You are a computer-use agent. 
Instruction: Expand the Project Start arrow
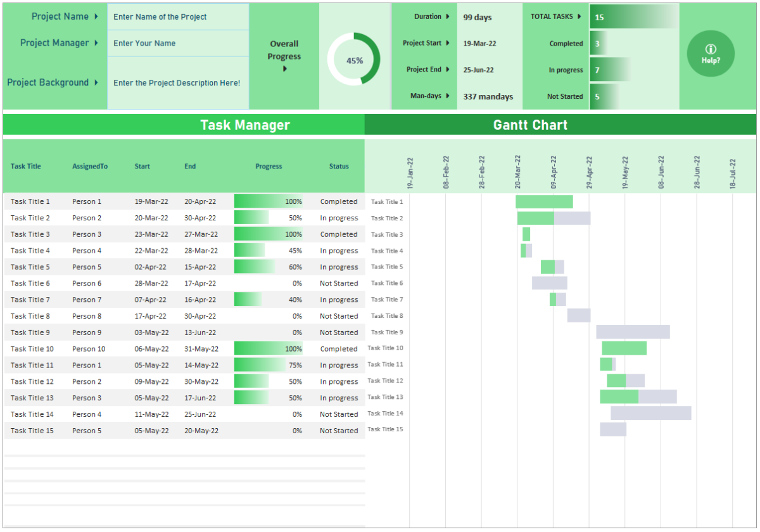(447, 43)
